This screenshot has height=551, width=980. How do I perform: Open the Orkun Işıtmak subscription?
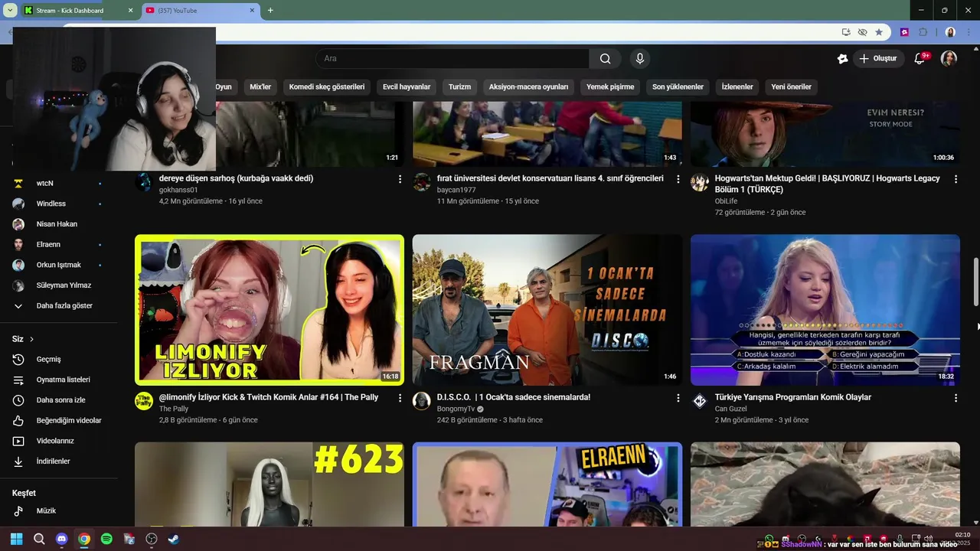point(58,265)
